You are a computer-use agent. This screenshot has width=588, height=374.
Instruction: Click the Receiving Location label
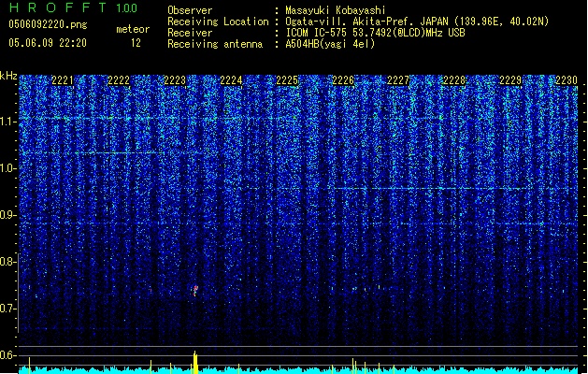coord(218,22)
